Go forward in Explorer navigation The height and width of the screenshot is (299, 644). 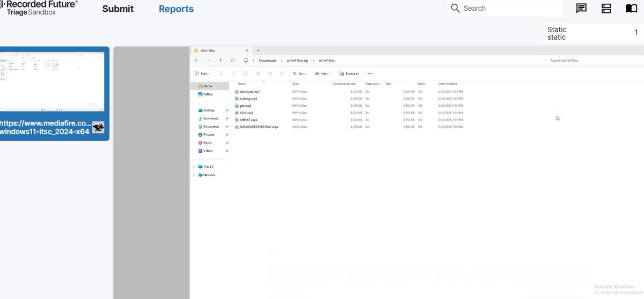(209, 61)
